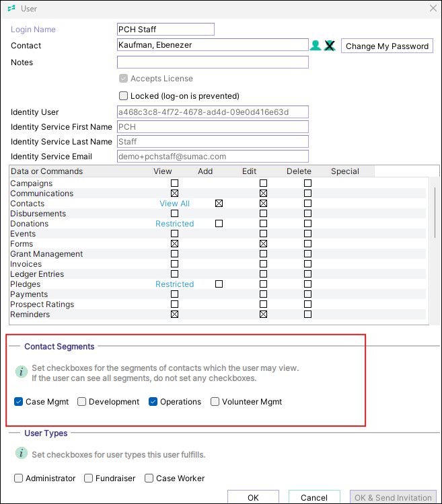Check Delete permission for Grant Management
The width and height of the screenshot is (442, 504).
click(308, 254)
